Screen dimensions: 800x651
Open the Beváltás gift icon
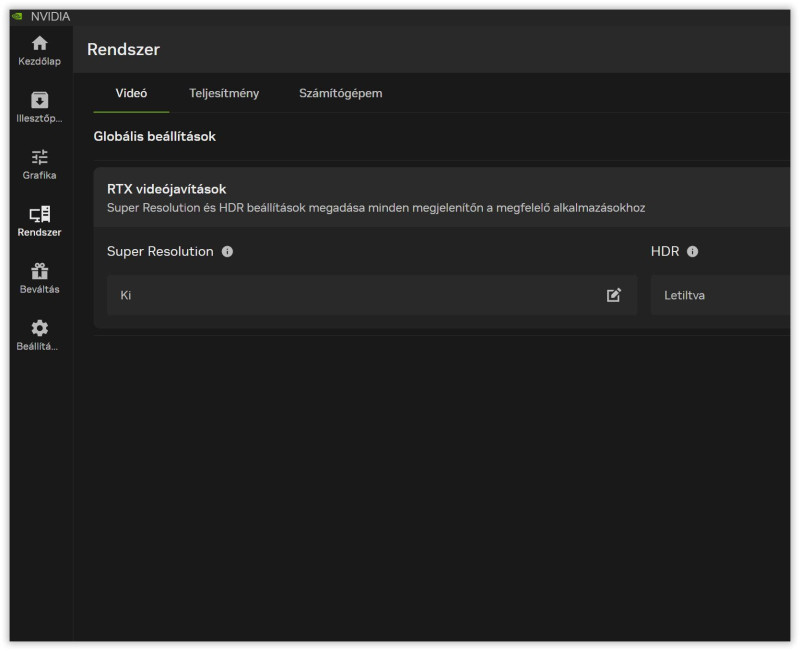point(40,271)
